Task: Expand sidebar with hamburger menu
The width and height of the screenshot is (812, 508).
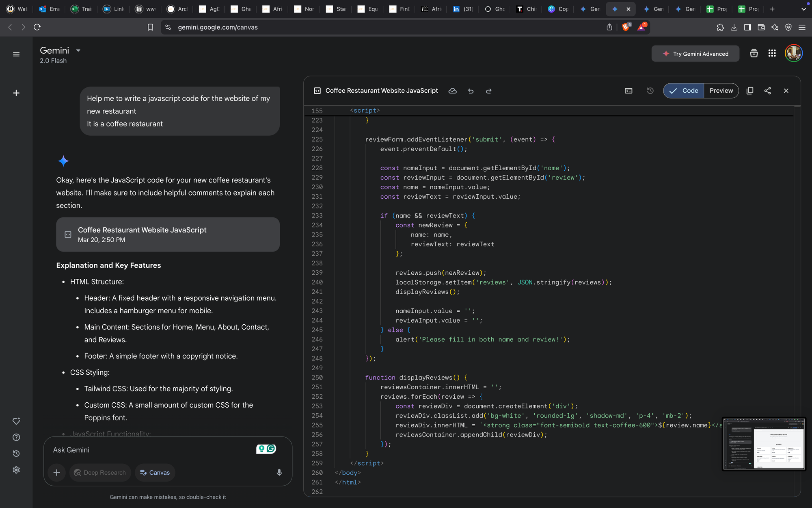Action: pos(16,54)
